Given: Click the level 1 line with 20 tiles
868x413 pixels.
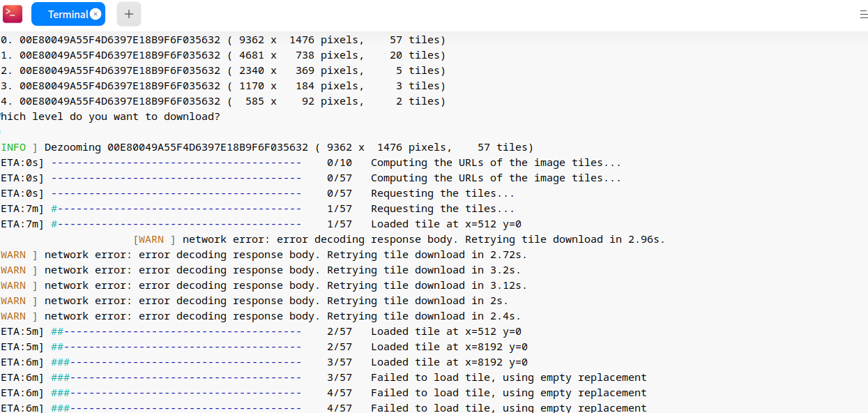Looking at the screenshot, I should tap(223, 55).
